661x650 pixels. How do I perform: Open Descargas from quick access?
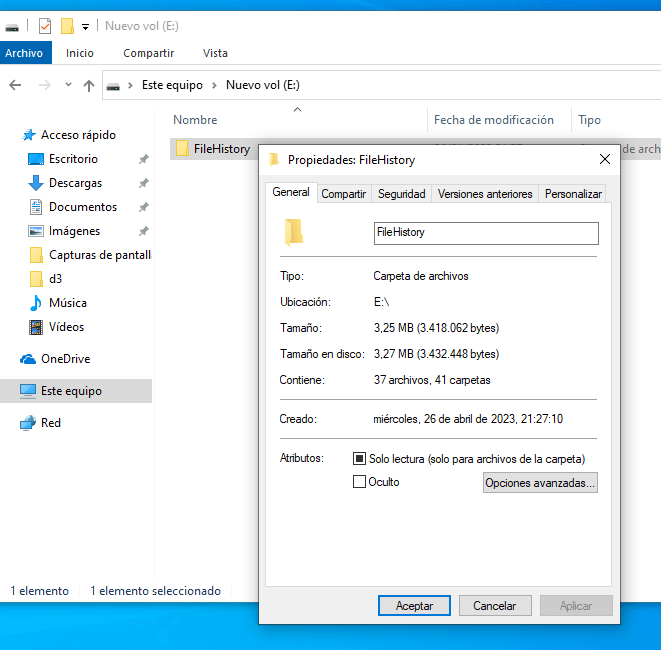(x=75, y=183)
